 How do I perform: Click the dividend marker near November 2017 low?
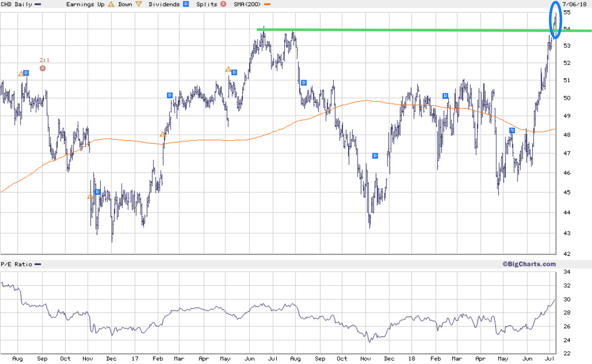click(375, 156)
